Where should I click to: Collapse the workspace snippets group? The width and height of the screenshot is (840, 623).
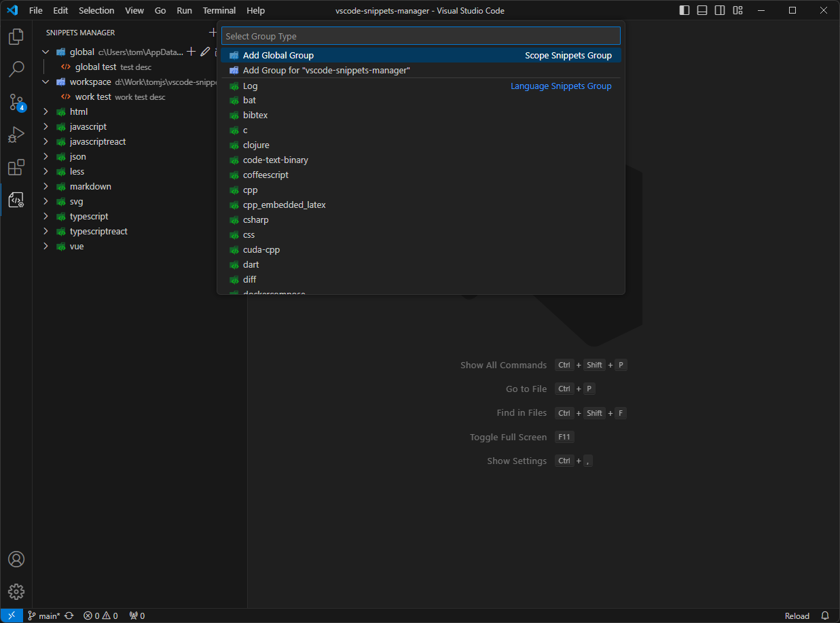(46, 82)
